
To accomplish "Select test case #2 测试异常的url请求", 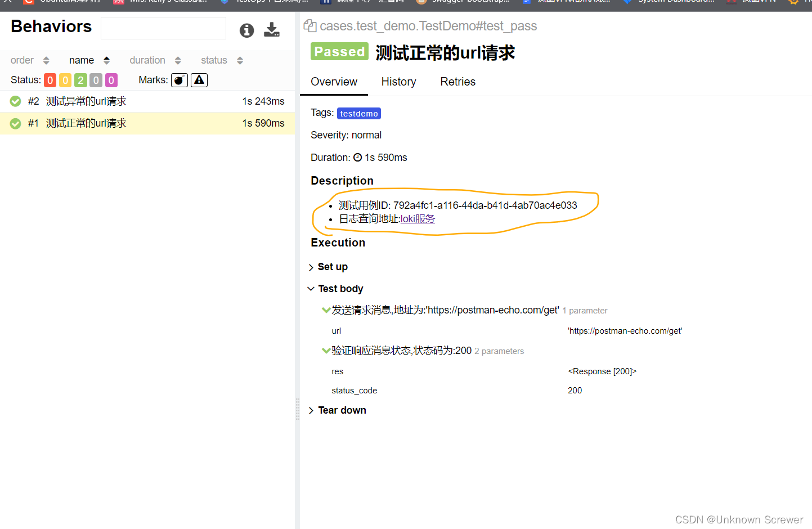I will pyautogui.click(x=147, y=101).
